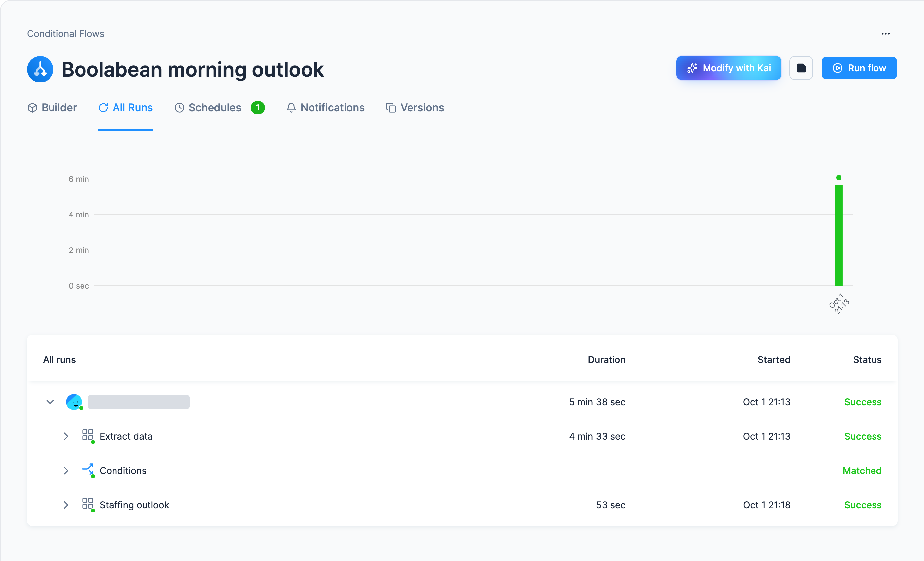This screenshot has width=924, height=561.
Task: Expand the Staffing outlook row
Action: (66, 505)
